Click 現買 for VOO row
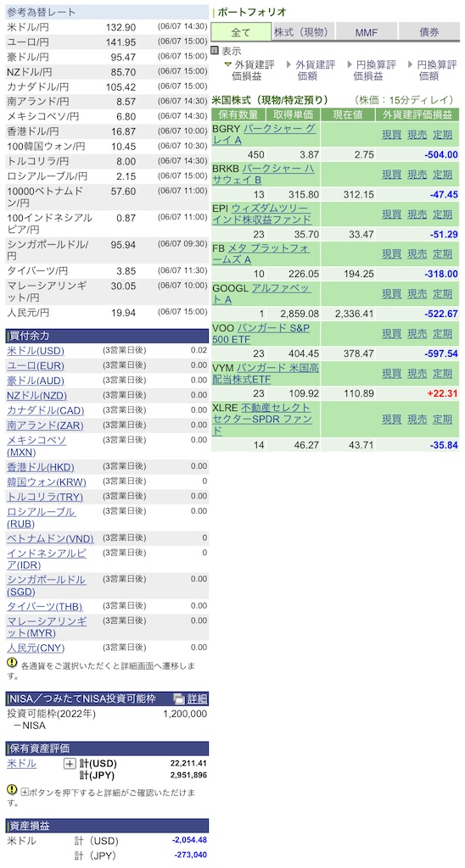Screen dimensions: 465x868 tap(392, 334)
